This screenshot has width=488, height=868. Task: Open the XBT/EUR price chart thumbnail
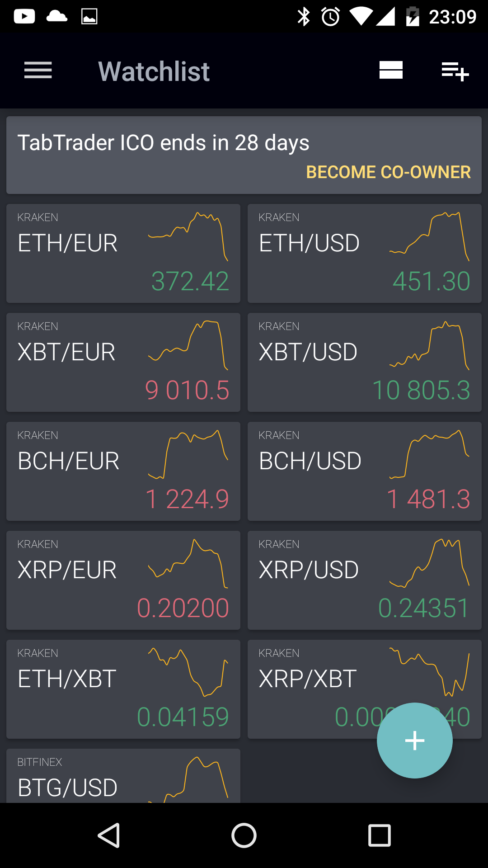188,345
